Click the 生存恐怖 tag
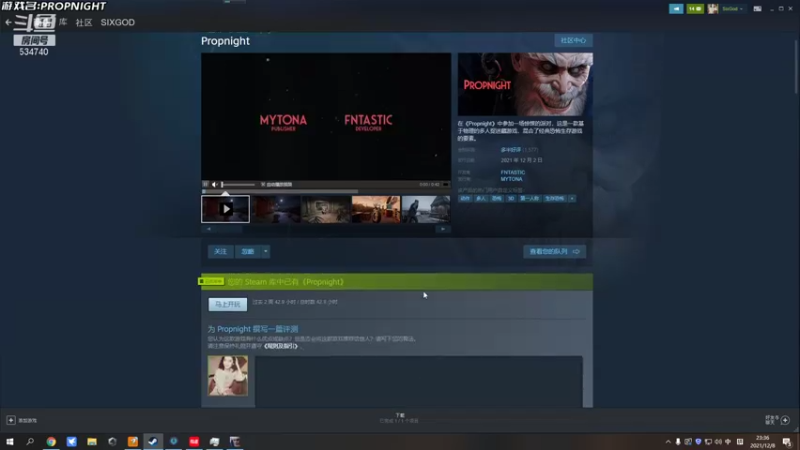800x450 pixels. [554, 198]
